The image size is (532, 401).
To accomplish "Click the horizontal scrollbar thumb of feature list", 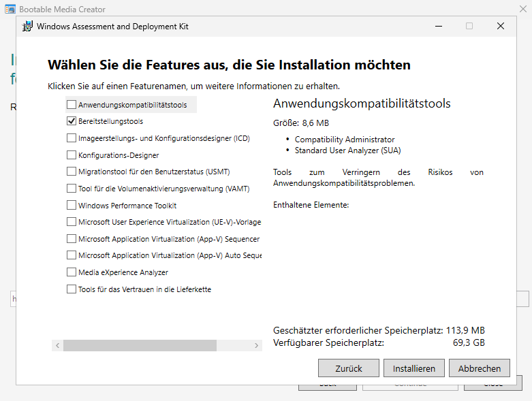I will coord(140,345).
